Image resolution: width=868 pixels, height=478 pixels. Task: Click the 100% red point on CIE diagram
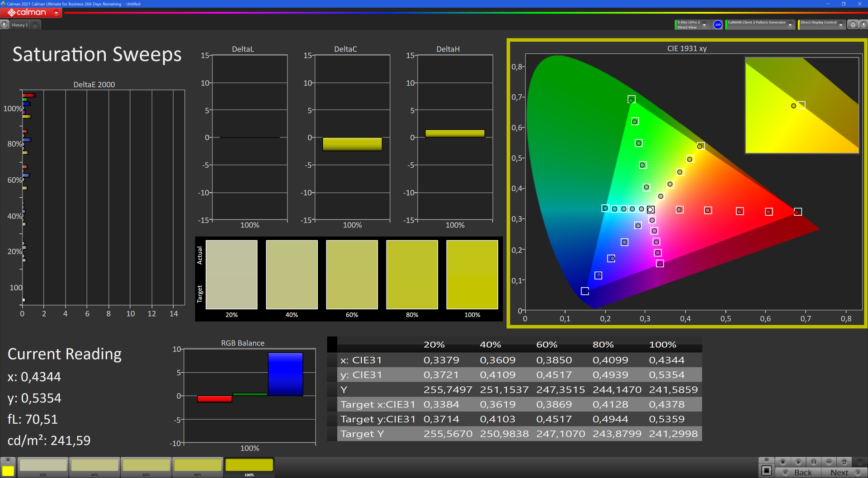pos(797,212)
